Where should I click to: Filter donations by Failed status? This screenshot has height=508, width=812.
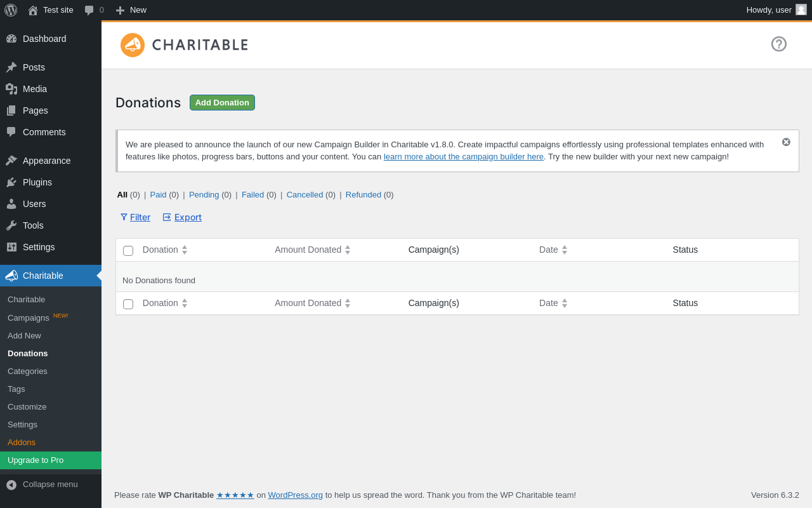(x=252, y=194)
